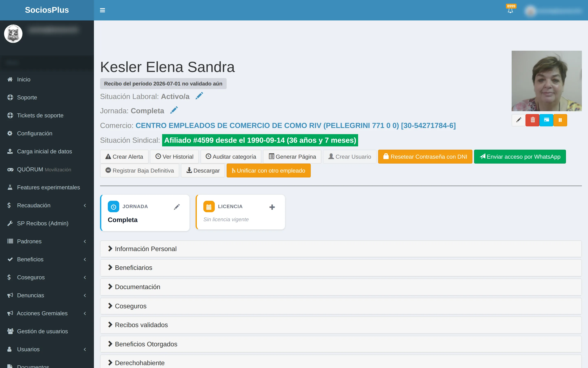
Task: Open QUÓRUM Movilización in the sidebar
Action: click(x=47, y=169)
